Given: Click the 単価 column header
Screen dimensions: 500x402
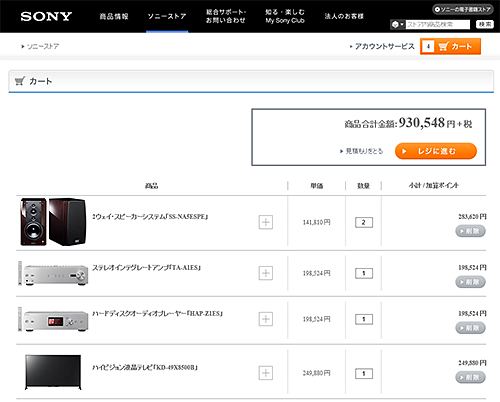Looking at the screenshot, I should pos(317,186).
